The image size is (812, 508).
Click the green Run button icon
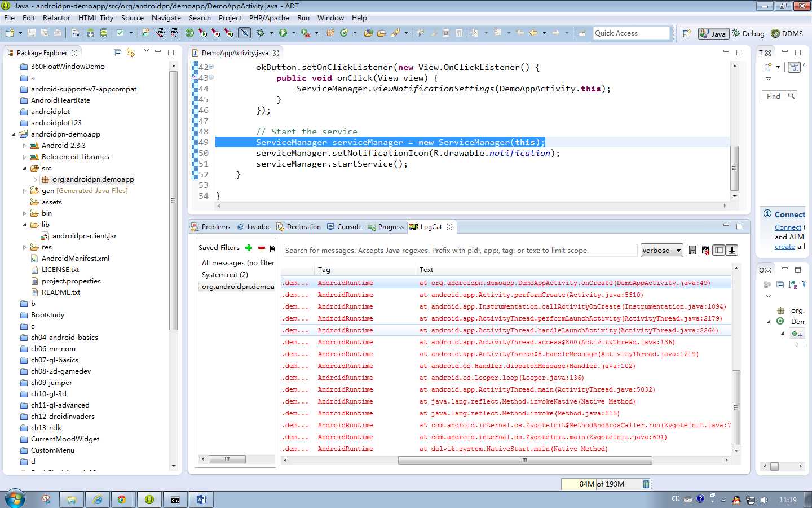[x=283, y=33]
